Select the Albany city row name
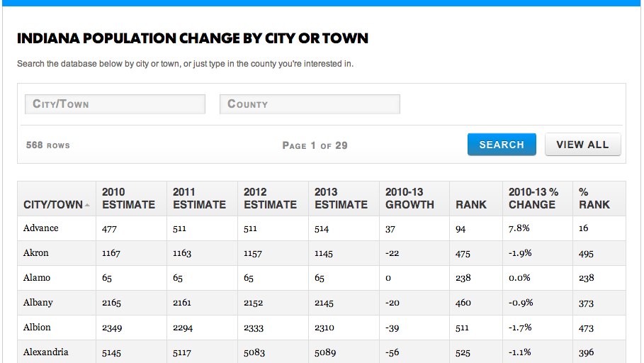This screenshot has height=363, width=644. (x=38, y=303)
